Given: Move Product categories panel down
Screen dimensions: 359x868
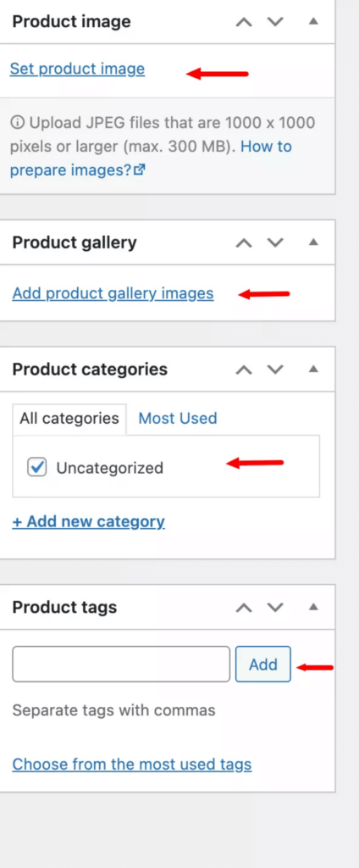Looking at the screenshot, I should click(x=275, y=370).
